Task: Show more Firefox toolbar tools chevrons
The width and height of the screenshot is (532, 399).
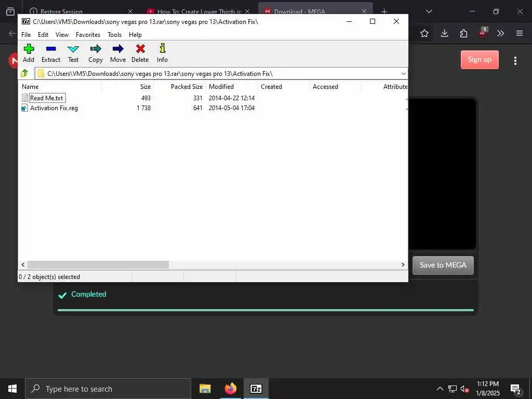Action: point(500,33)
